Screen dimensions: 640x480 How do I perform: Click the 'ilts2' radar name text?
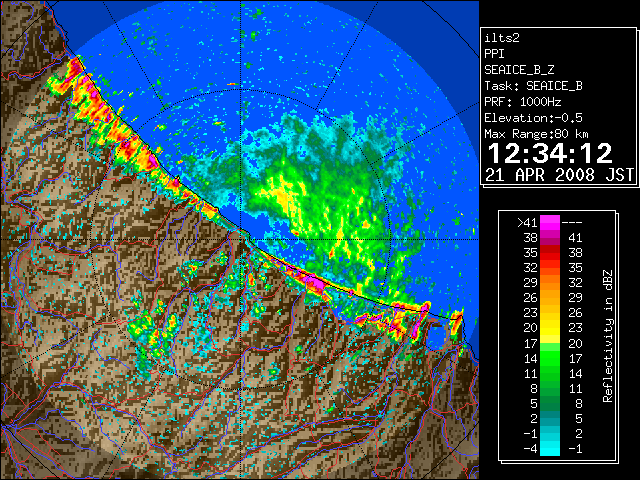coord(502,38)
